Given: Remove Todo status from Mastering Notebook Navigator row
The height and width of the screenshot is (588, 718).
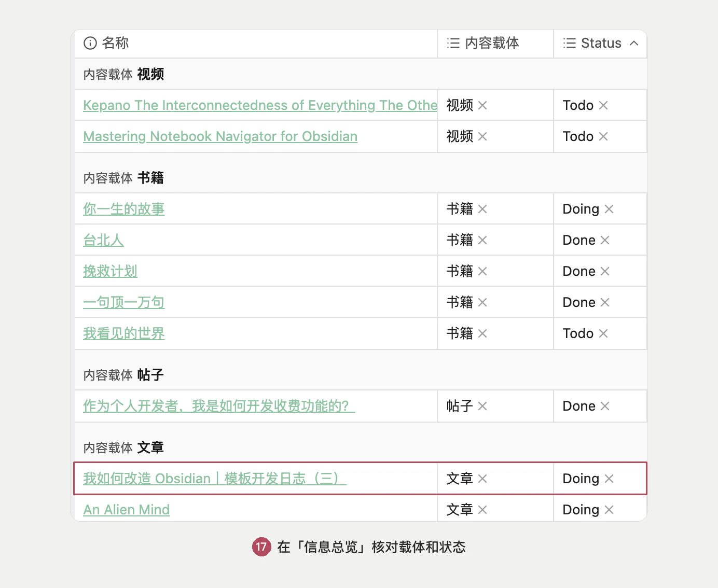Looking at the screenshot, I should tap(603, 136).
